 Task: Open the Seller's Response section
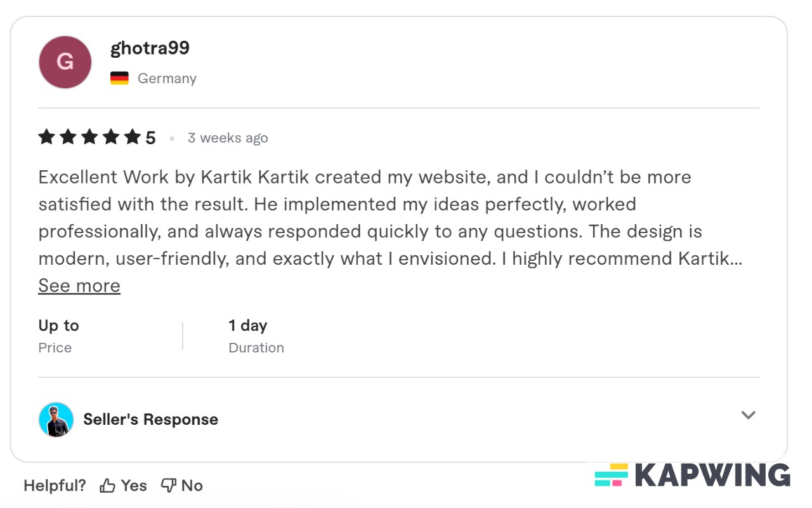coord(151,418)
